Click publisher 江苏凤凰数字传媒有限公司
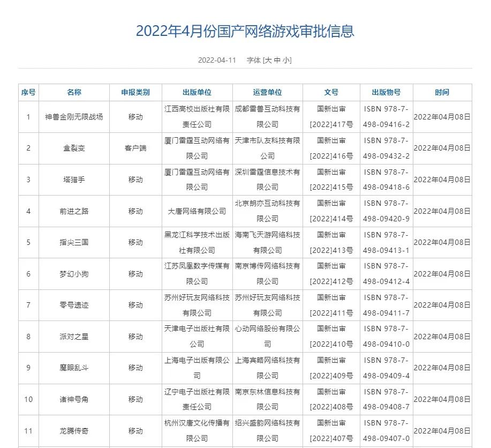Screen dimensions: 491x448 click(197, 274)
